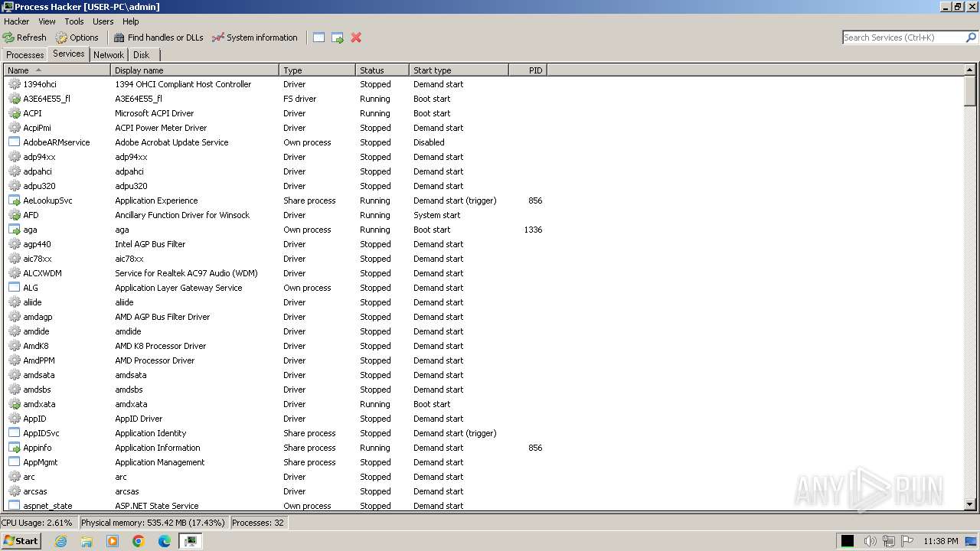Sort by the Start type column
980x551 pixels.
(x=459, y=70)
